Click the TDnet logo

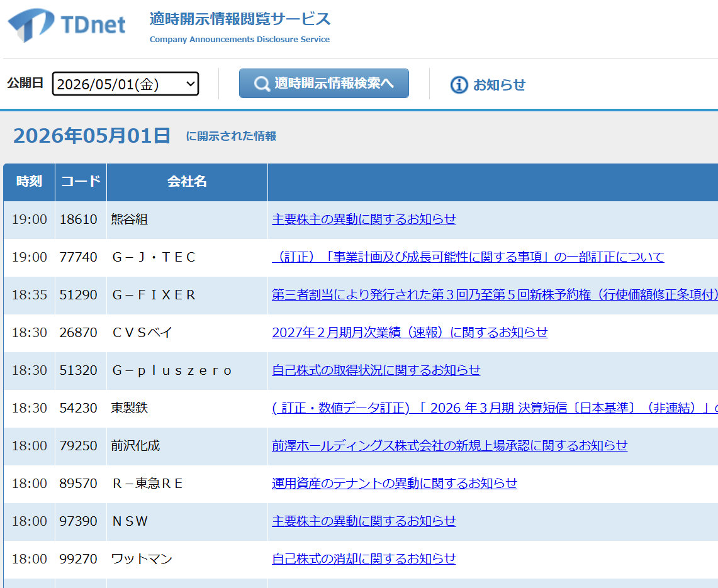pyautogui.click(x=67, y=25)
